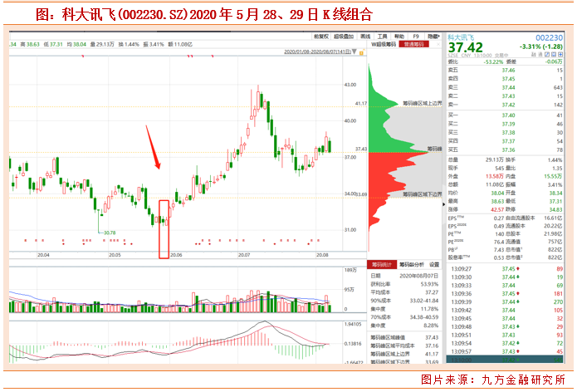Open the 帮助 help menu

(399, 37)
